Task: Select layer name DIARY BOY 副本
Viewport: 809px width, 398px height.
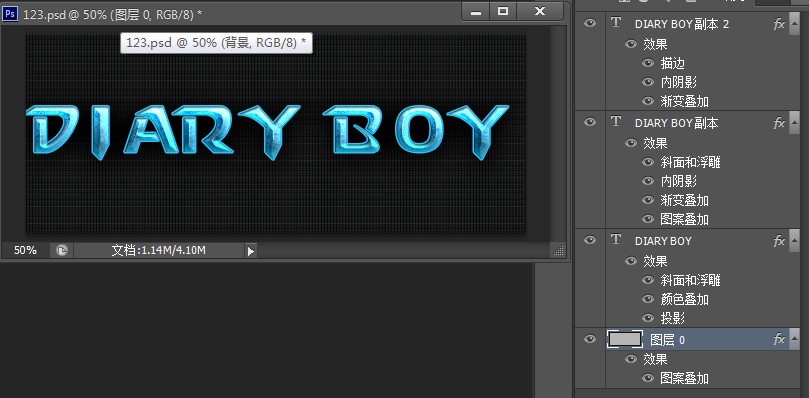Action: coord(676,123)
